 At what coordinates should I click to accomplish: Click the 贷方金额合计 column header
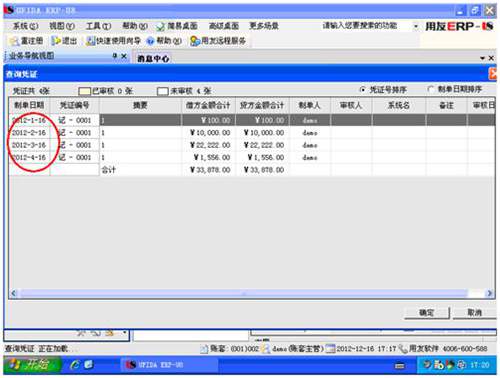[x=262, y=105]
